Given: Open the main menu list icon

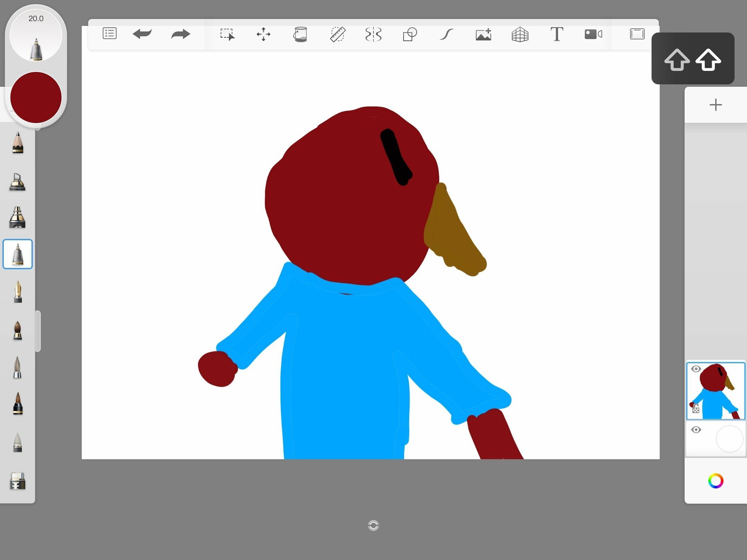Looking at the screenshot, I should coord(109,34).
